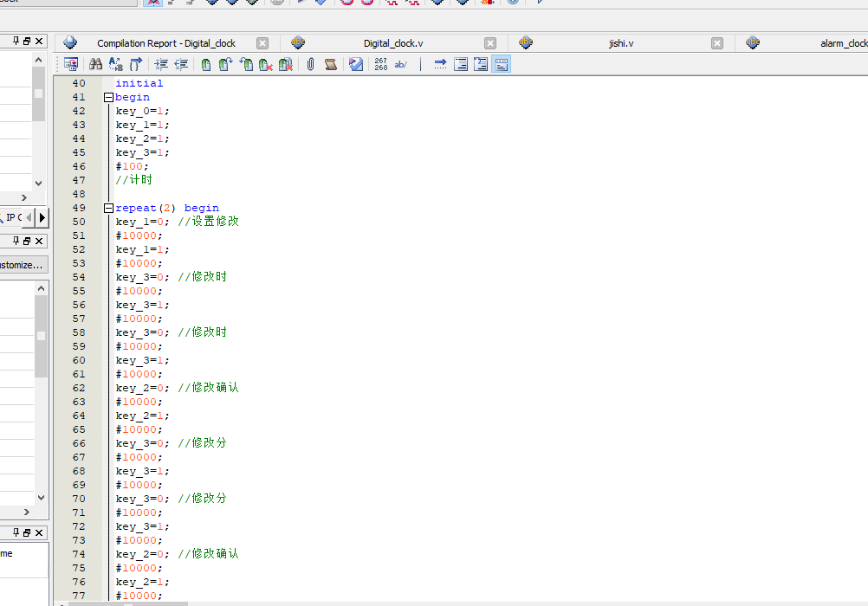Toggle the ab/ whitespace display icon
Viewport: 868px width, 606px height.
point(400,64)
